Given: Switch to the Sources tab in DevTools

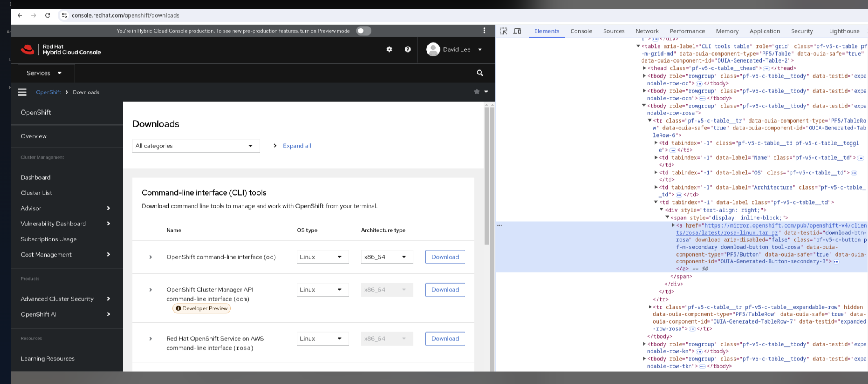Looking at the screenshot, I should [614, 31].
